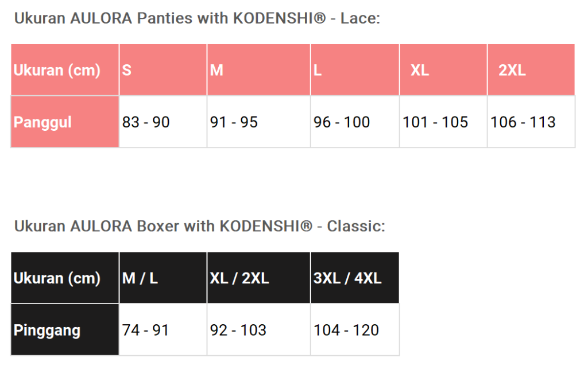Click the '3XL / 4XL' boxer size header
This screenshot has width=588, height=369.
355,278
